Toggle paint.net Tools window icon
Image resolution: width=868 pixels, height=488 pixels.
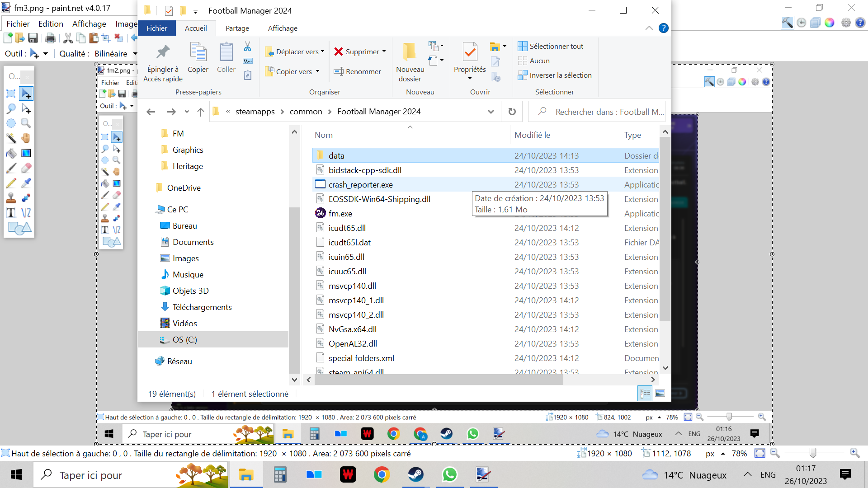click(x=787, y=23)
